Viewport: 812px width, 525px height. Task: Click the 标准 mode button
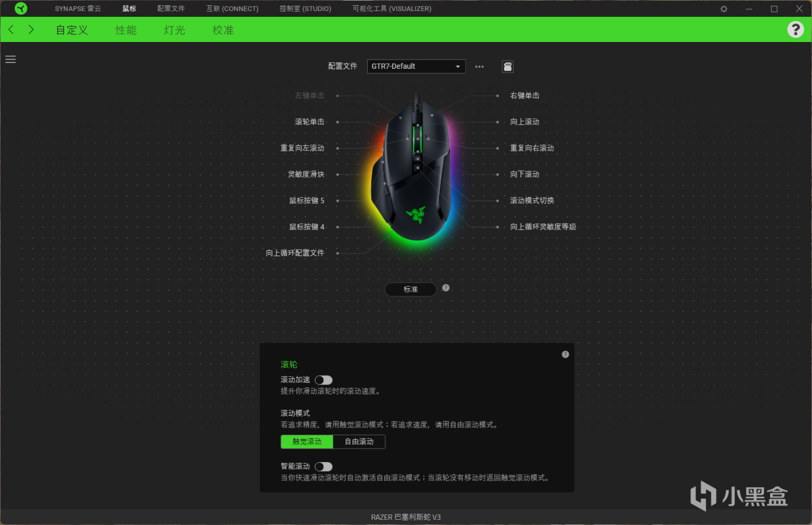coord(411,289)
